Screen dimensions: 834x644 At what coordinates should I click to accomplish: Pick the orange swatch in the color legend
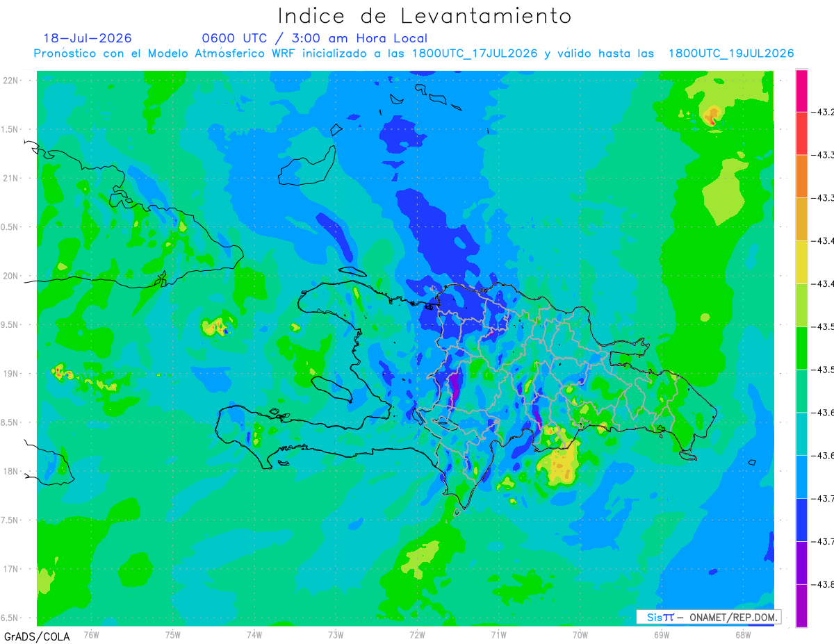click(x=801, y=176)
